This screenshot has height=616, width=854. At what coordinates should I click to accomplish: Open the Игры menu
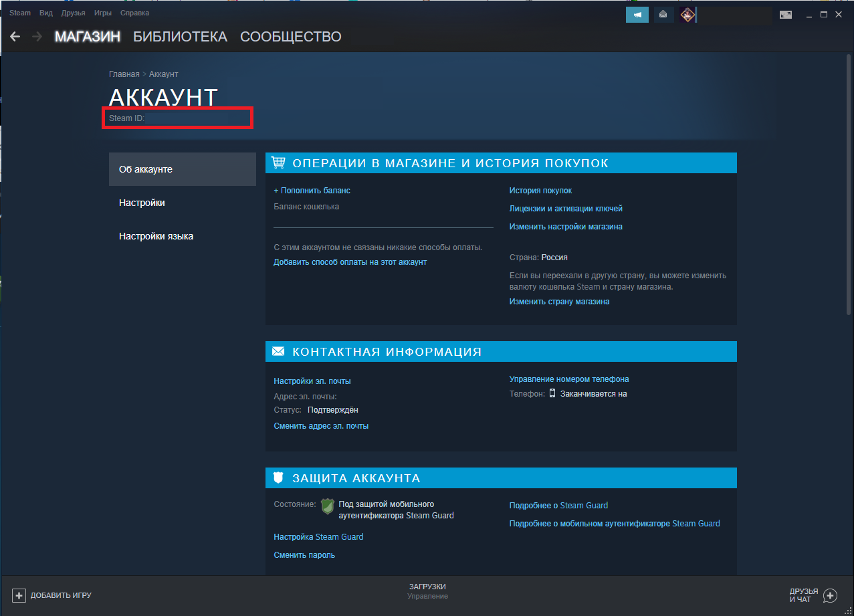103,13
